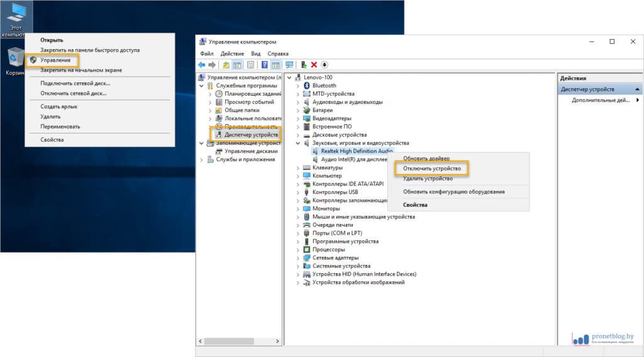The height and width of the screenshot is (357, 644).
Task: Click the back arrow toolbar icon
Action: [201, 65]
